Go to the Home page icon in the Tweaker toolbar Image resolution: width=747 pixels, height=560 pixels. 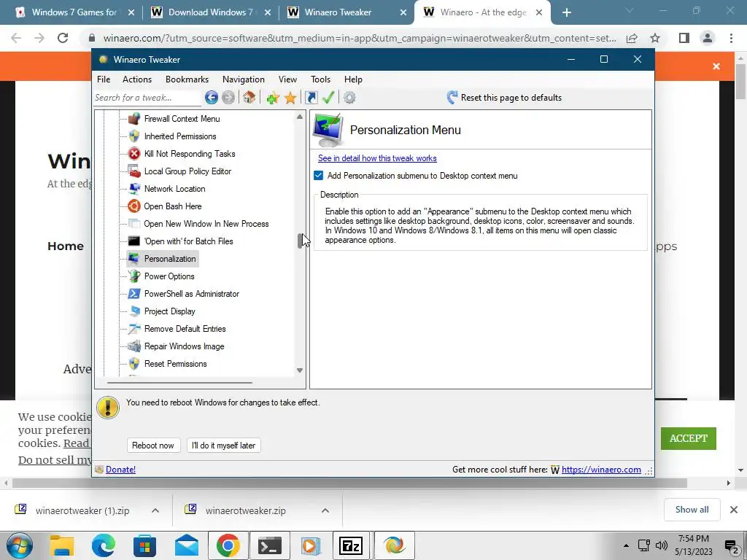tap(249, 98)
